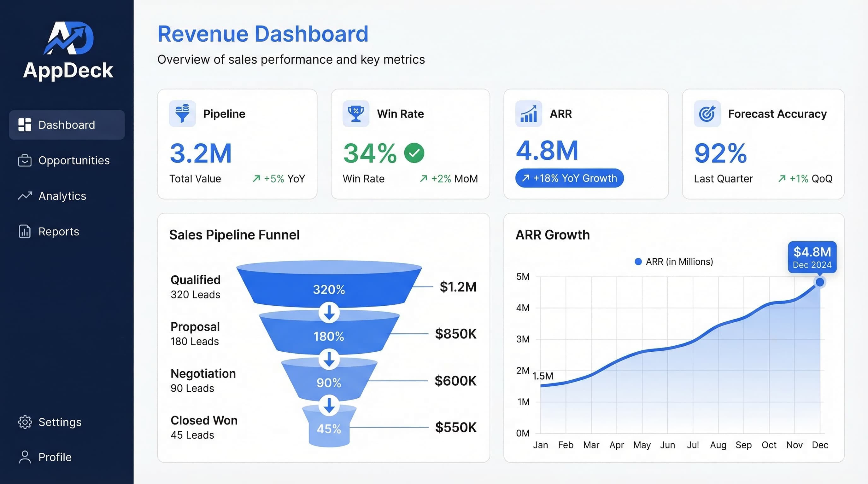This screenshot has height=484, width=868.
Task: Click the Revenue Dashboard title
Action: click(x=263, y=34)
